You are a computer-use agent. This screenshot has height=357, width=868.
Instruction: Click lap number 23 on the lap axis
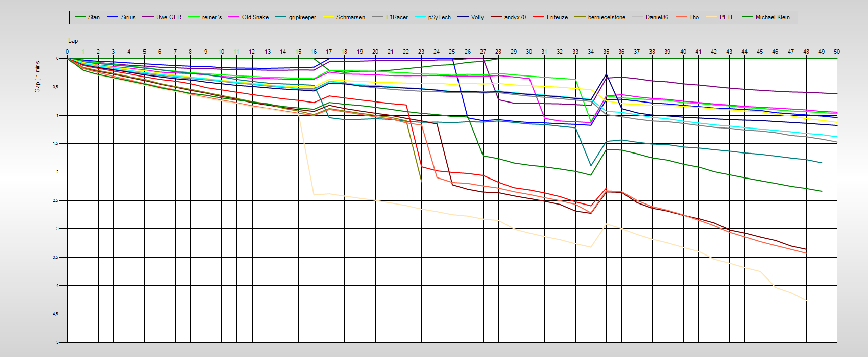click(421, 52)
